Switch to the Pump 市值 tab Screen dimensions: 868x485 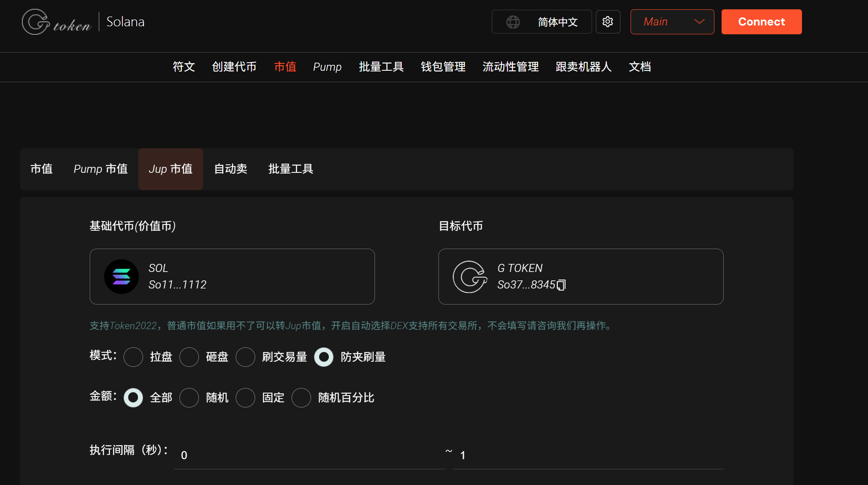tap(101, 169)
